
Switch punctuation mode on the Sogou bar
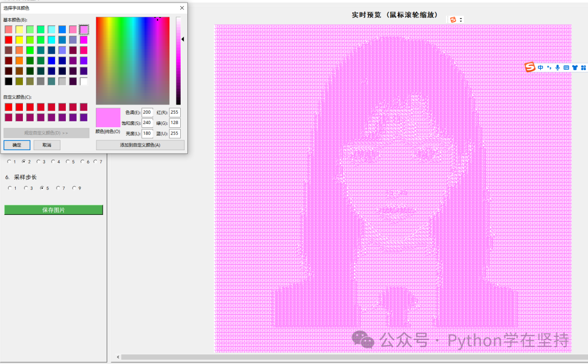pyautogui.click(x=549, y=67)
